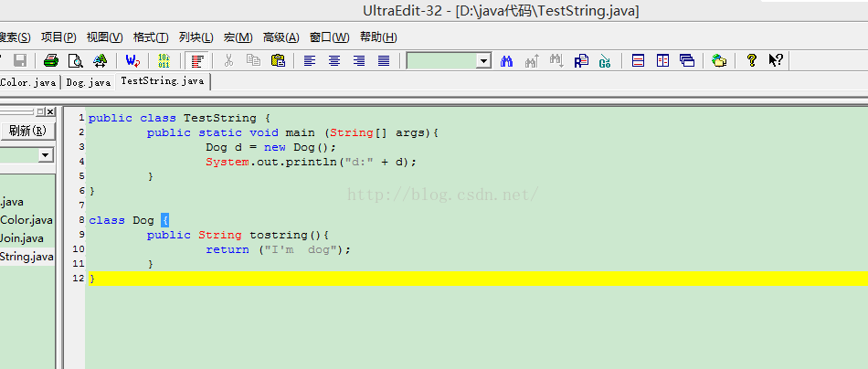
Task: Click the Find Next binoculars icon
Action: 556,61
